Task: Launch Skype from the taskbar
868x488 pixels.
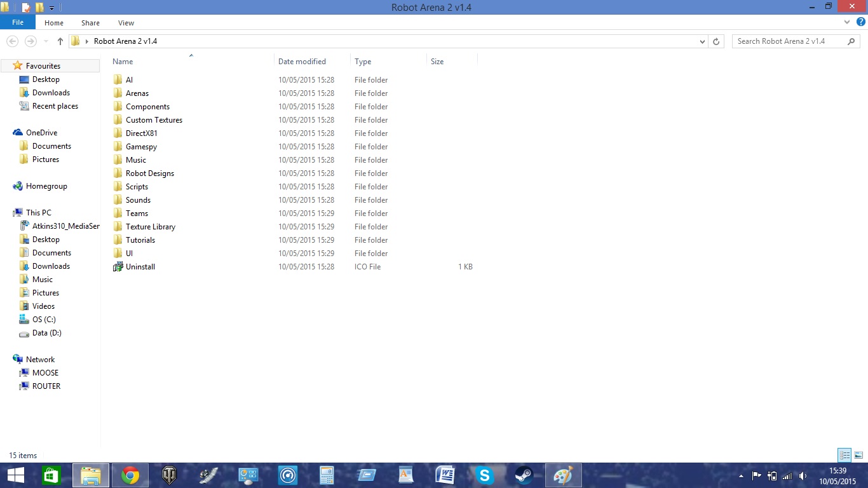Action: tap(484, 475)
